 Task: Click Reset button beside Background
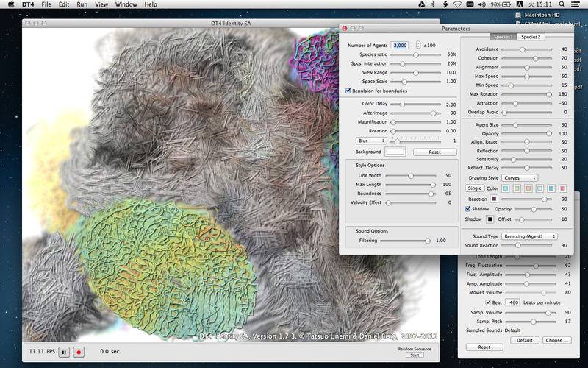(x=434, y=152)
